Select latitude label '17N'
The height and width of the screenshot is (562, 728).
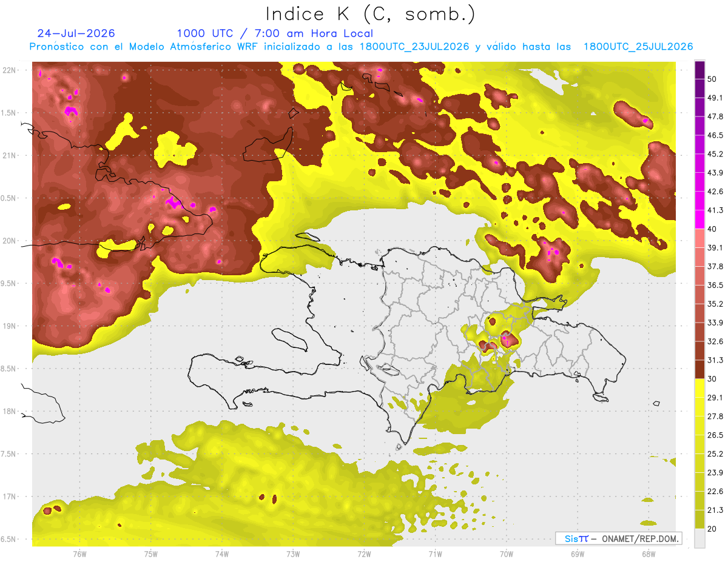pos(10,497)
